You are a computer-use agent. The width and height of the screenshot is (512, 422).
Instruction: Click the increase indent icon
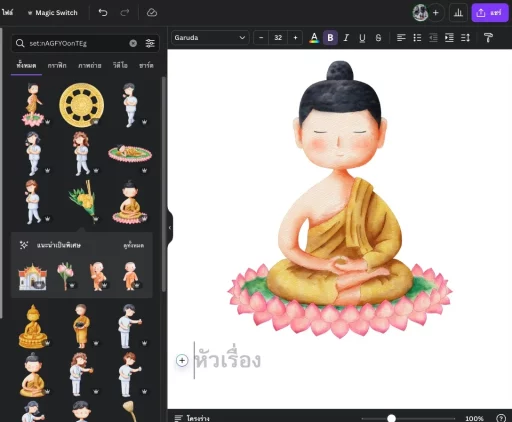click(449, 38)
